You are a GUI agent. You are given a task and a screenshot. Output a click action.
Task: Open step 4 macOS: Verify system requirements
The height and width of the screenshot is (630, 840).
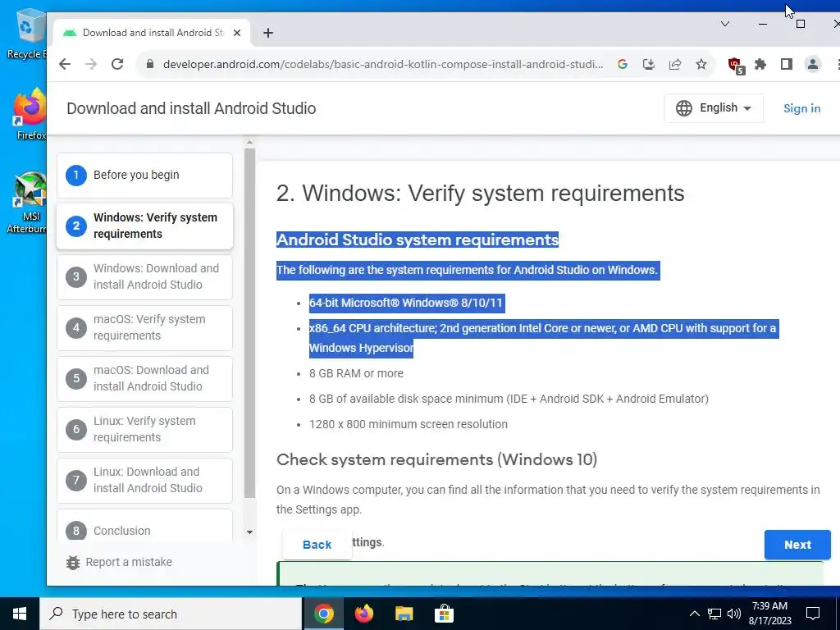144,328
